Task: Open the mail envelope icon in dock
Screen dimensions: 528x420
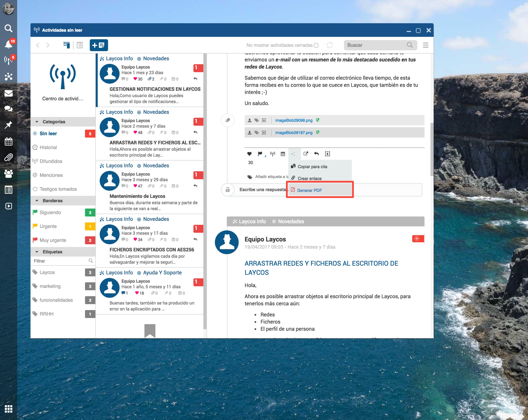Action: point(8,93)
